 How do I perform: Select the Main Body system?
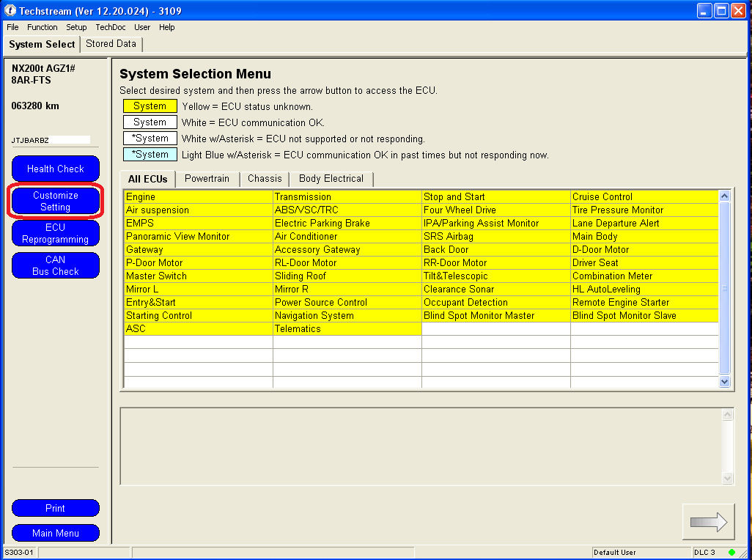644,236
